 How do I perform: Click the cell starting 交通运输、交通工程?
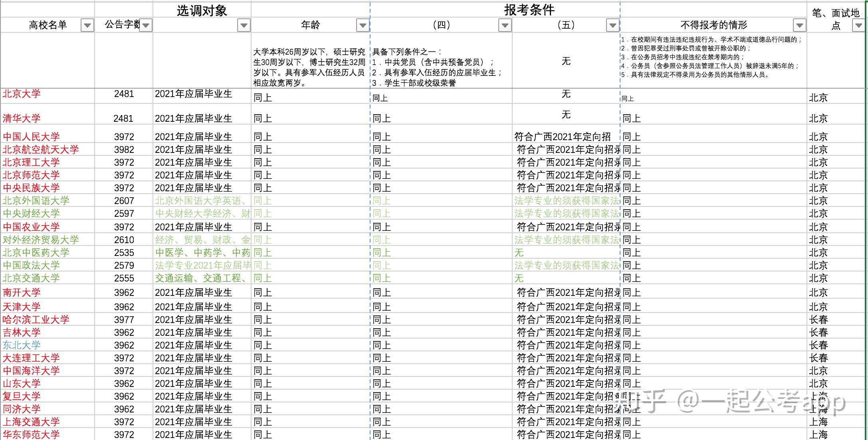coord(202,278)
